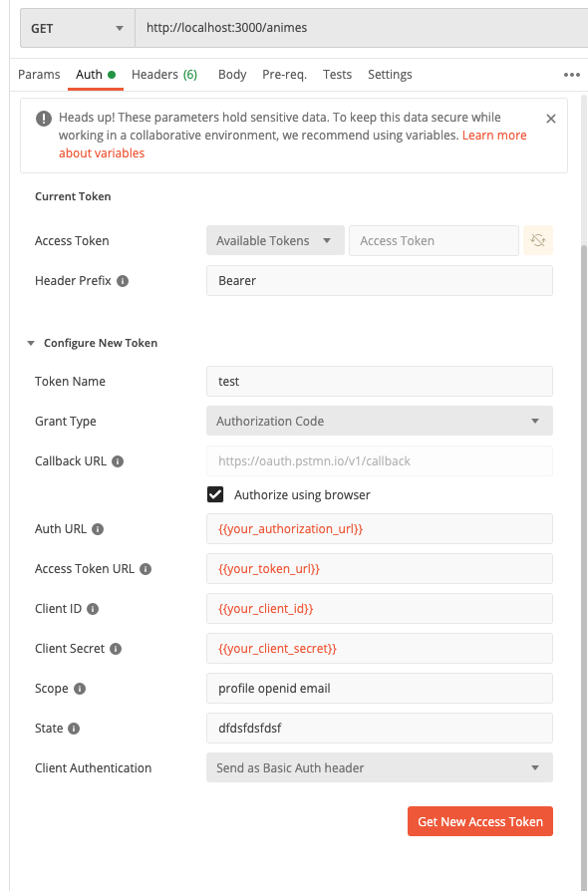Click the Header Prefix info icon
This screenshot has height=891, width=588.
(x=123, y=281)
